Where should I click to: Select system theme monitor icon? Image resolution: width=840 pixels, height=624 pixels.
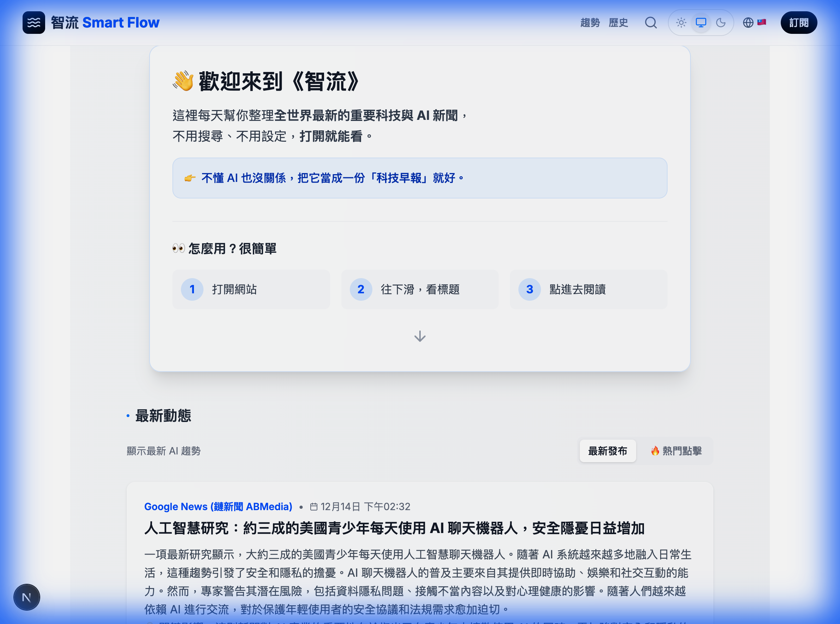[701, 23]
